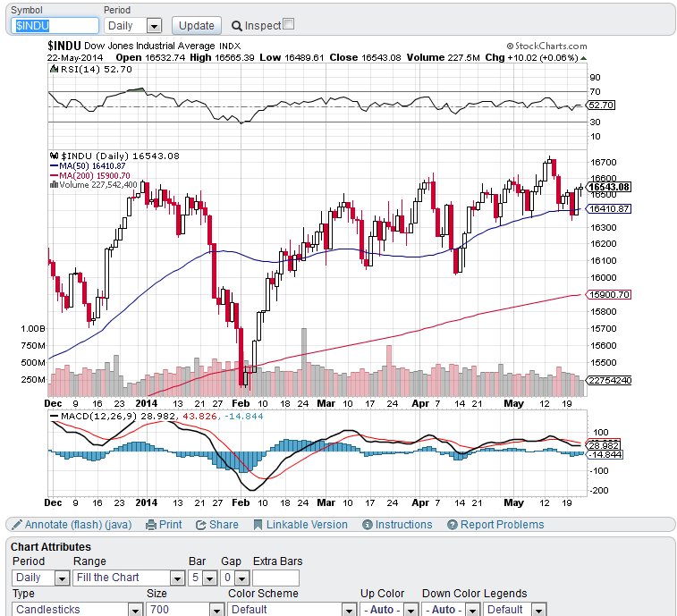This screenshot has height=616, width=677.
Task: Toggle the Inspect checkbox
Action: 289,24
